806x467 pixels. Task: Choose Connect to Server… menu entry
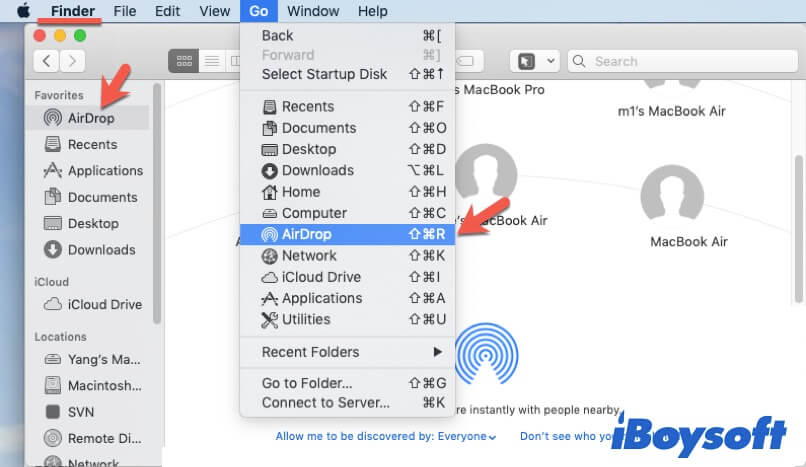347,403
